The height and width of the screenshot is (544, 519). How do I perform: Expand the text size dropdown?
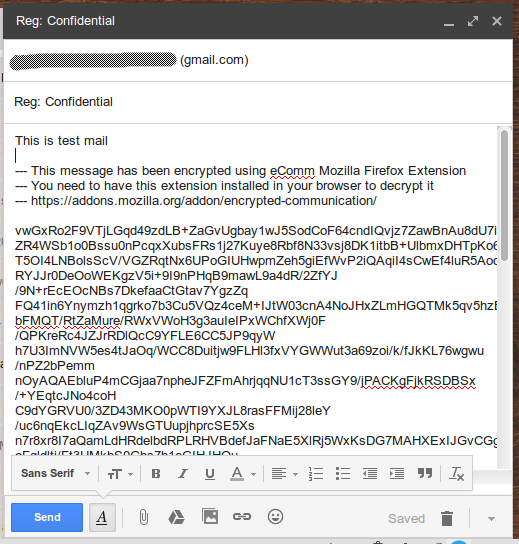(120, 474)
